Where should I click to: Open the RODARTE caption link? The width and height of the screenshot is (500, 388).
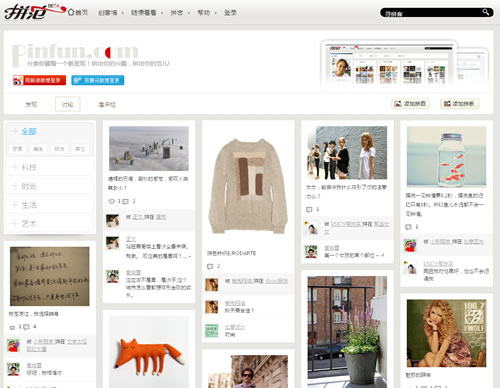pyautogui.click(x=231, y=253)
